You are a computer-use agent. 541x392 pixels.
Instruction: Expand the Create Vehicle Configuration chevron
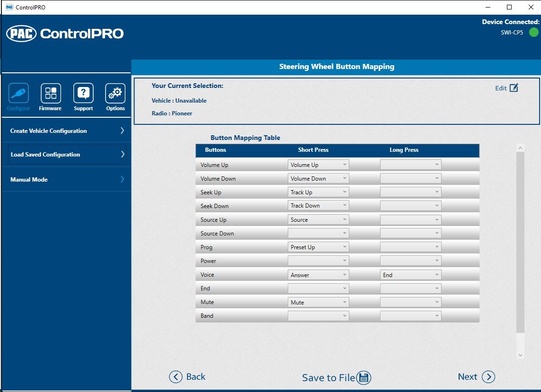point(122,131)
